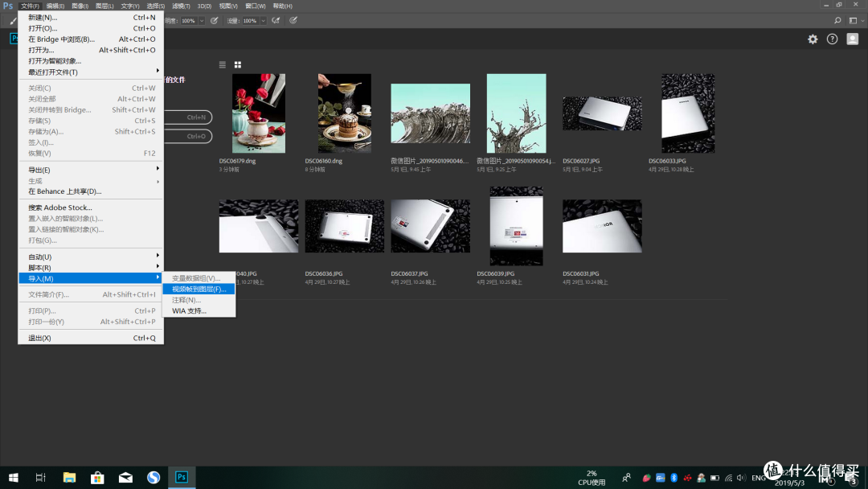Image resolution: width=868 pixels, height=489 pixels.
Task: Click the strawberry tray icon
Action: pos(646,478)
